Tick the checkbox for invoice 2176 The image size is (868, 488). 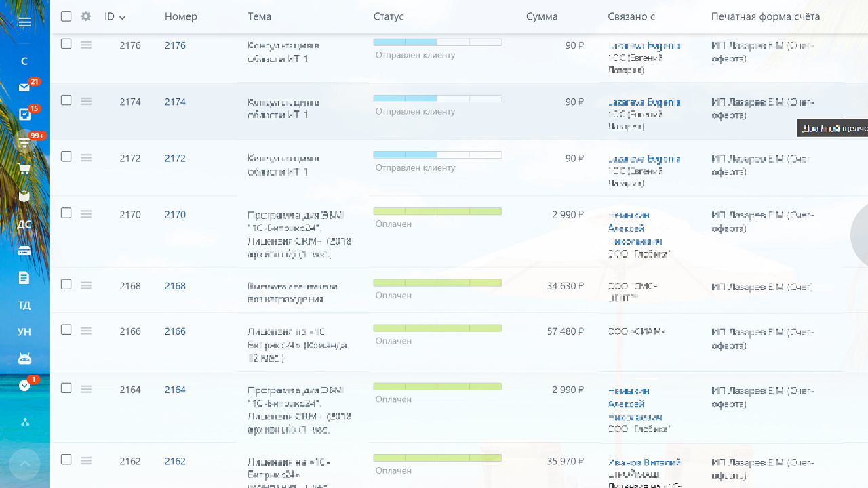click(66, 44)
